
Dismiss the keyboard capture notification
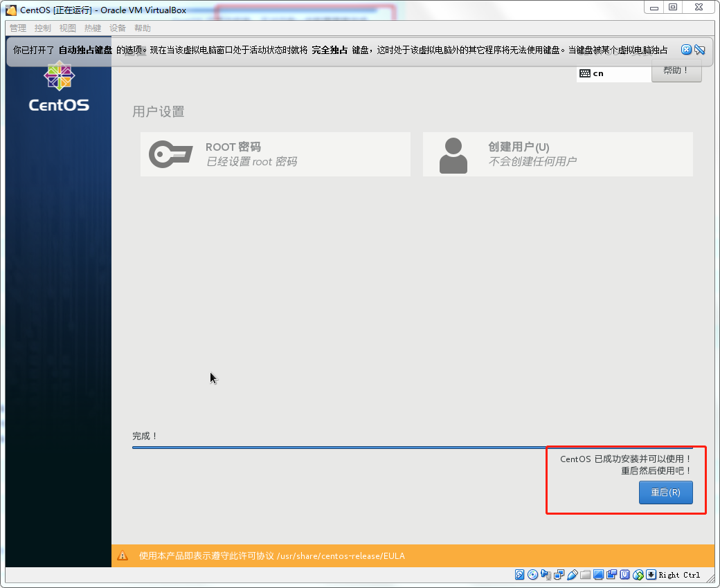pos(686,50)
